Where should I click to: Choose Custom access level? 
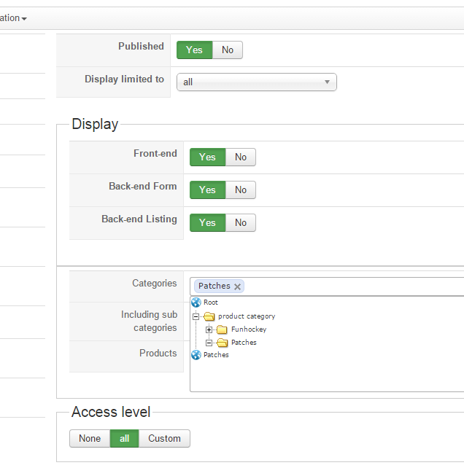click(164, 439)
